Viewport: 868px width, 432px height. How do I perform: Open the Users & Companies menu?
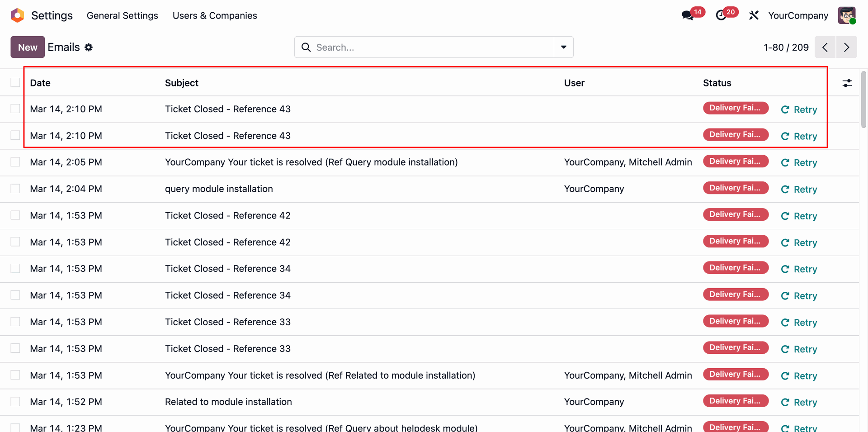(x=215, y=15)
